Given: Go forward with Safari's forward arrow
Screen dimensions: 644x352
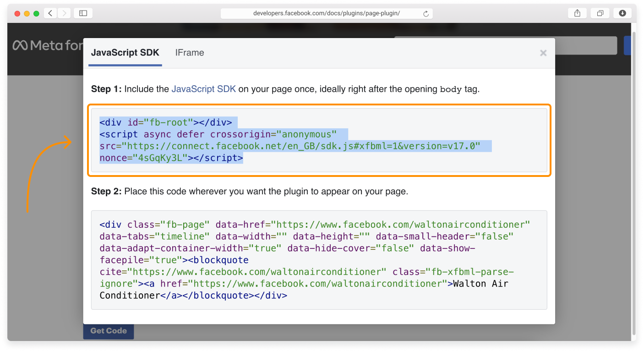Looking at the screenshot, I should click(64, 13).
